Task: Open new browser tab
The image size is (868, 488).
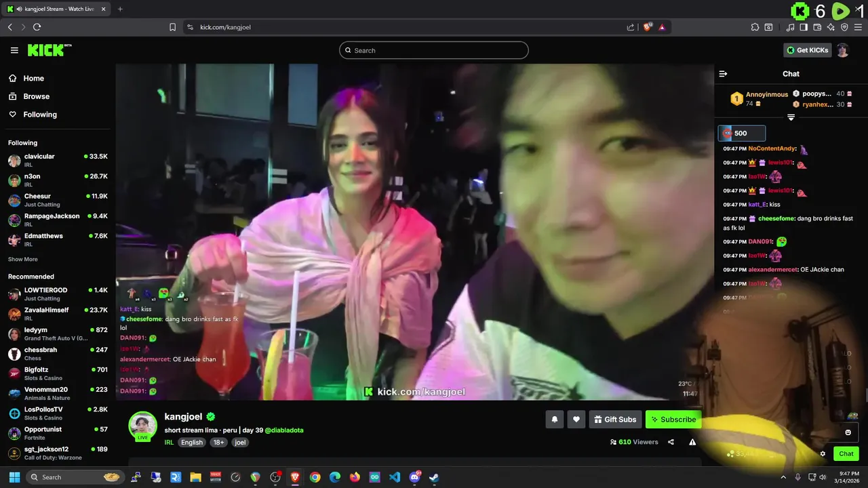Action: (120, 9)
